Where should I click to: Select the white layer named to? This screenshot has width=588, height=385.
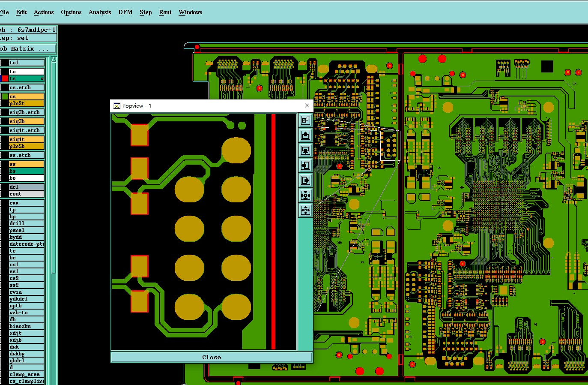(26, 72)
